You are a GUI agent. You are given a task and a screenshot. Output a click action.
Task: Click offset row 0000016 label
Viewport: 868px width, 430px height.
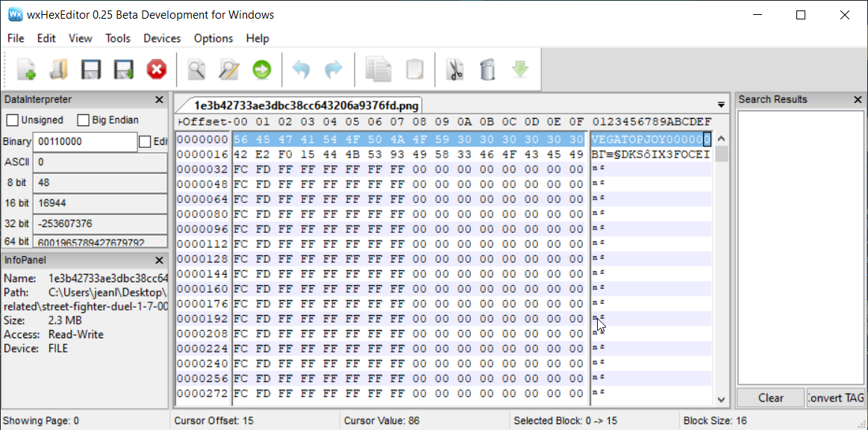point(202,154)
